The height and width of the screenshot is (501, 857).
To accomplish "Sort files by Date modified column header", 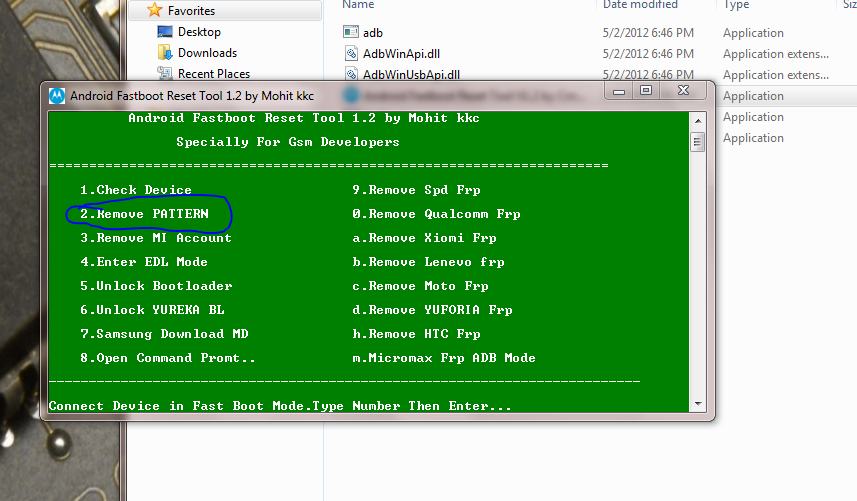I will 640,4.
